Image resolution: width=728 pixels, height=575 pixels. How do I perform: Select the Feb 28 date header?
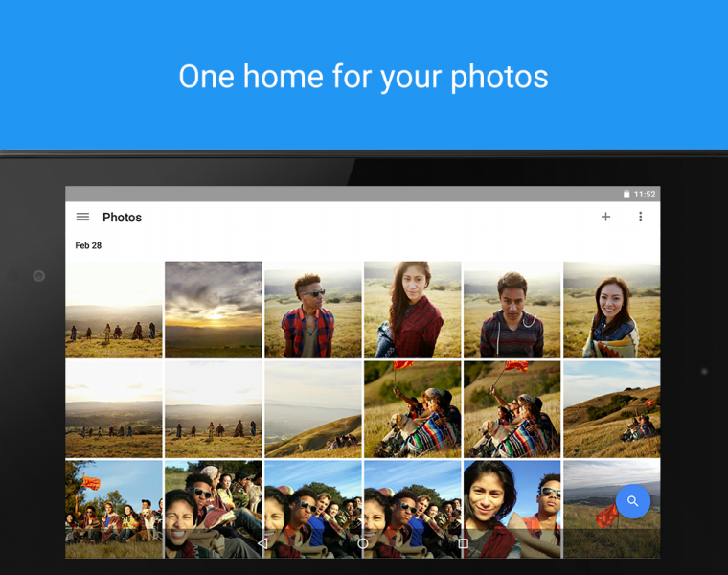pyautogui.click(x=88, y=245)
